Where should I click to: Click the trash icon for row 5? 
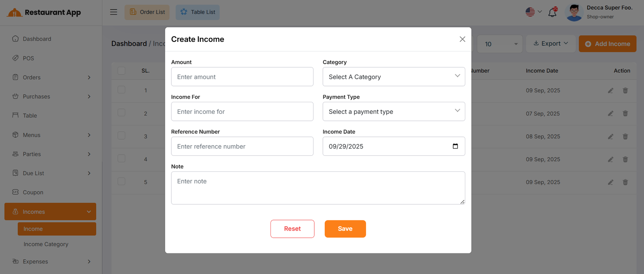(625, 182)
